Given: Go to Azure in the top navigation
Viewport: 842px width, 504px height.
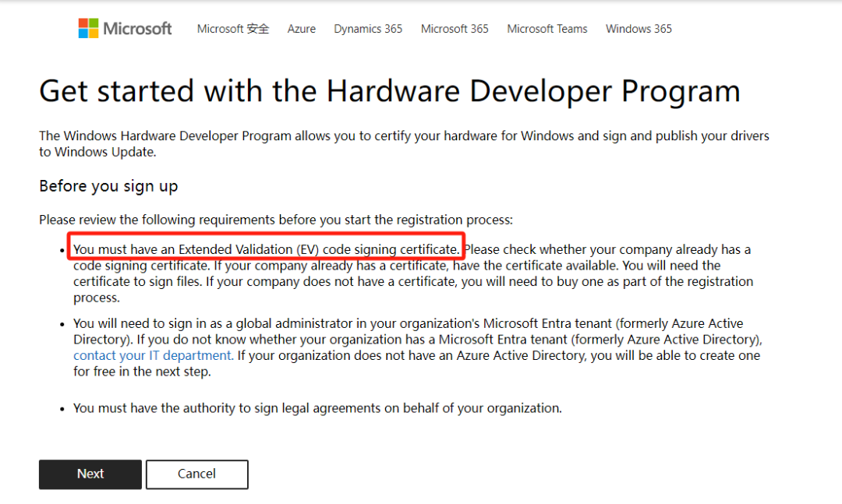Looking at the screenshot, I should tap(302, 29).
